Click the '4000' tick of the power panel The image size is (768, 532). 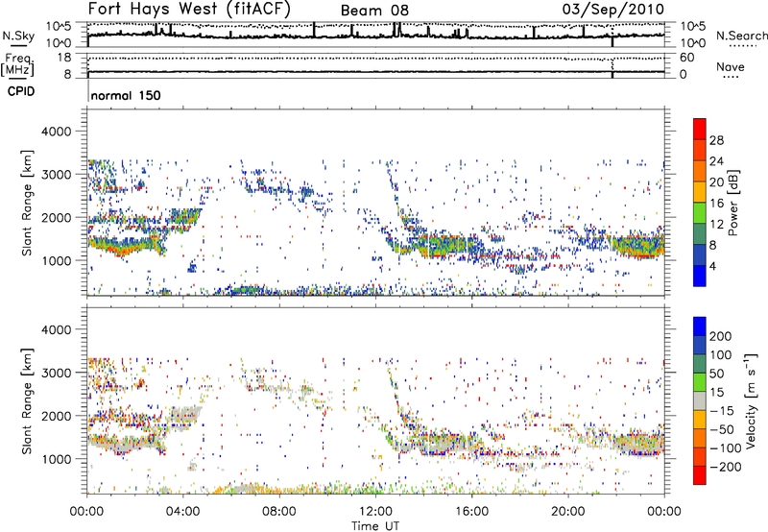(56, 132)
